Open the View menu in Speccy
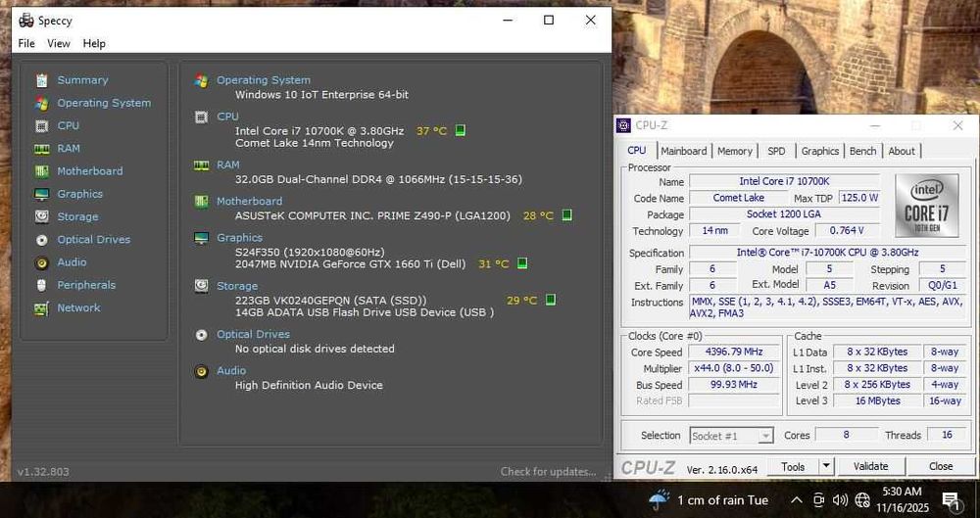This screenshot has width=980, height=518. (x=59, y=43)
